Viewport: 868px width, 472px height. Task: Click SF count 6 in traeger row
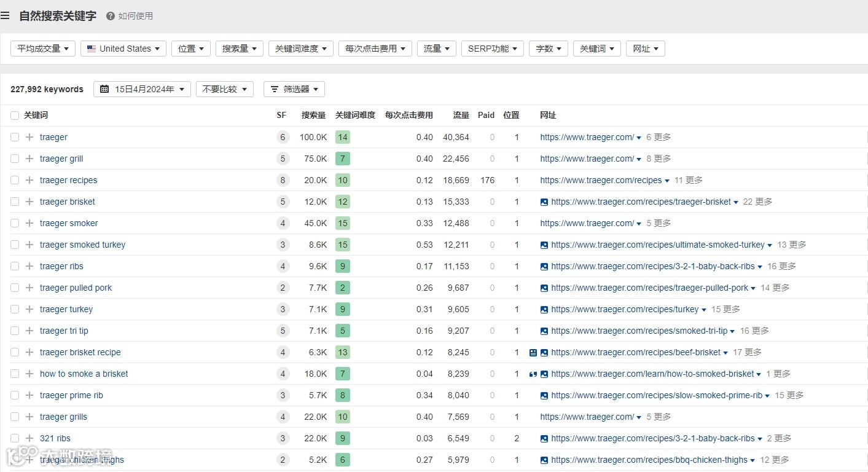(283, 137)
